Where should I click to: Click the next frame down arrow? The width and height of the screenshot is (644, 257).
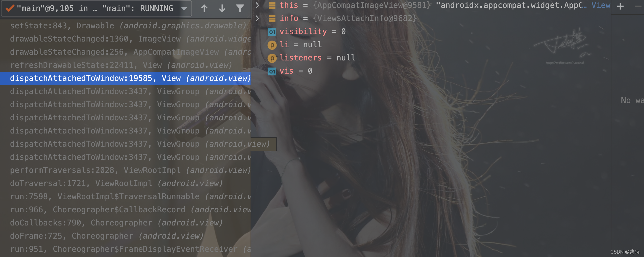tap(222, 9)
